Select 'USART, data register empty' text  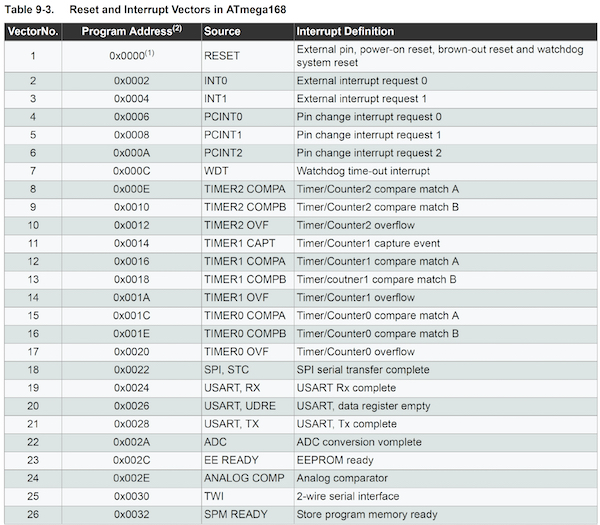364,406
